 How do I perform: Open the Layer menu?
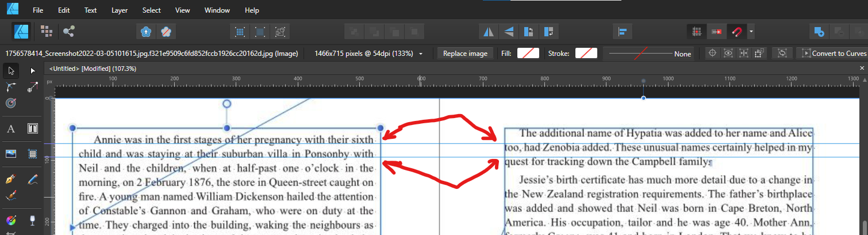pyautogui.click(x=120, y=10)
